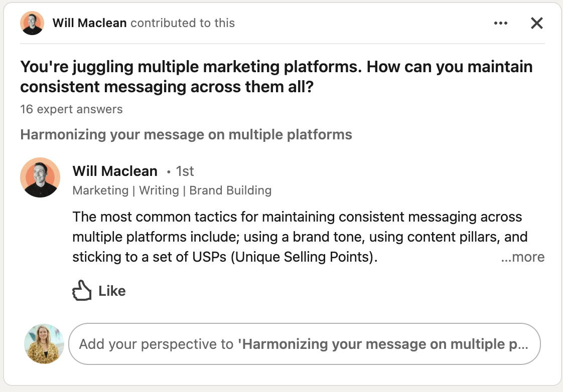This screenshot has width=563, height=392.
Task: Open Will Maclean's contributor profile from the top bar
Action: 89,23
